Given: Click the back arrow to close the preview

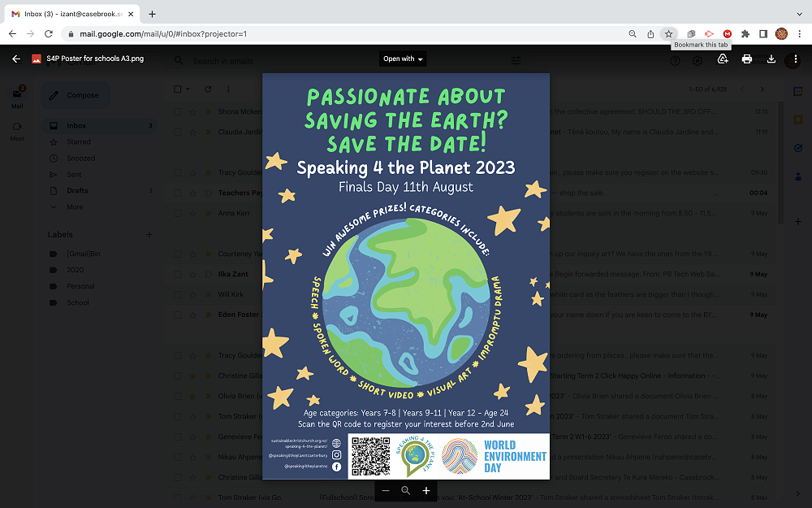Looking at the screenshot, I should click(16, 59).
